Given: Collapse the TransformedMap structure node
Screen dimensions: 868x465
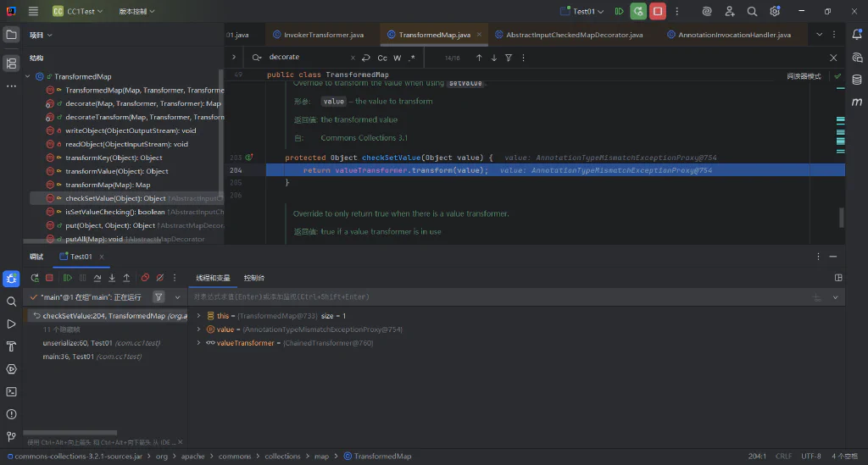Looking at the screenshot, I should coord(28,76).
